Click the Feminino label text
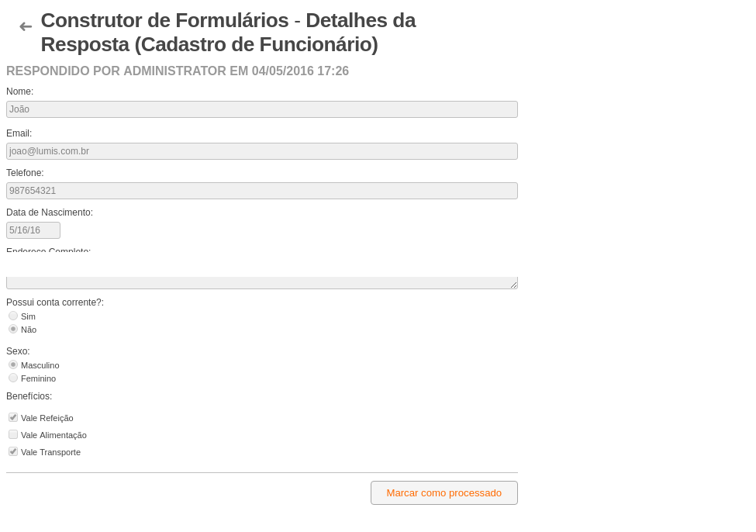The width and height of the screenshot is (756, 532). (38, 379)
